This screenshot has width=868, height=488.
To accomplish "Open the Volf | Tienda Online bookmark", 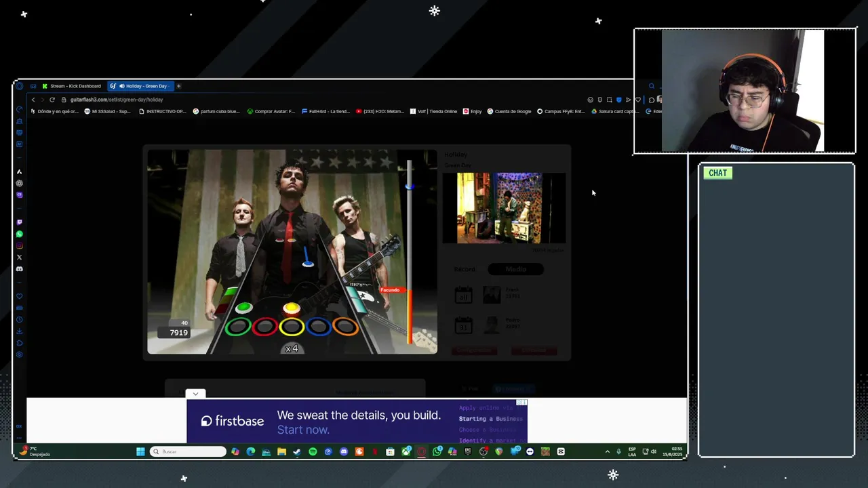I will point(434,111).
